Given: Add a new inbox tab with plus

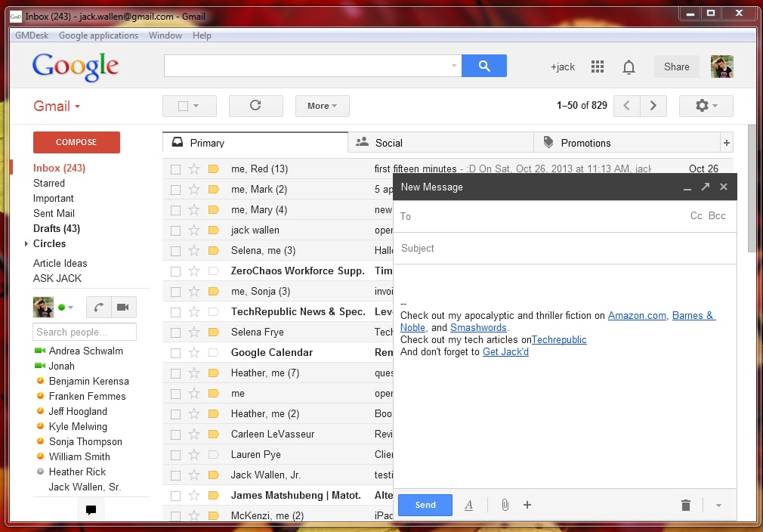Looking at the screenshot, I should (x=727, y=143).
